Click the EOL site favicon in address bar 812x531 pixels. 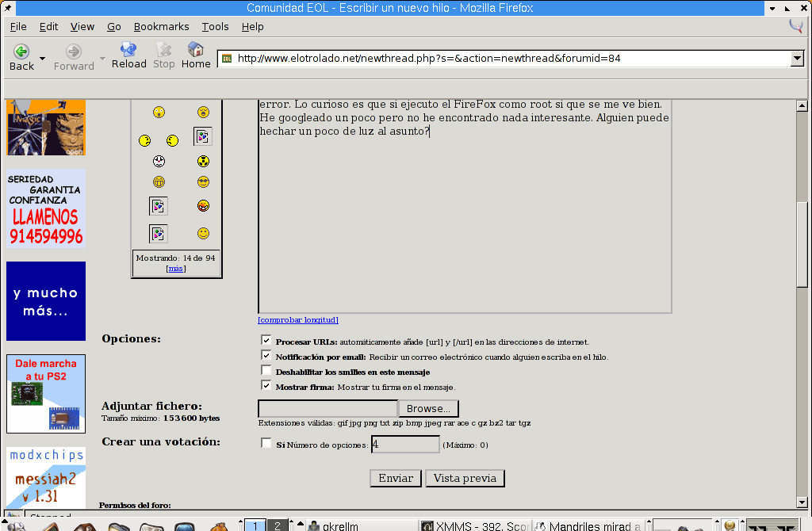pyautogui.click(x=227, y=59)
